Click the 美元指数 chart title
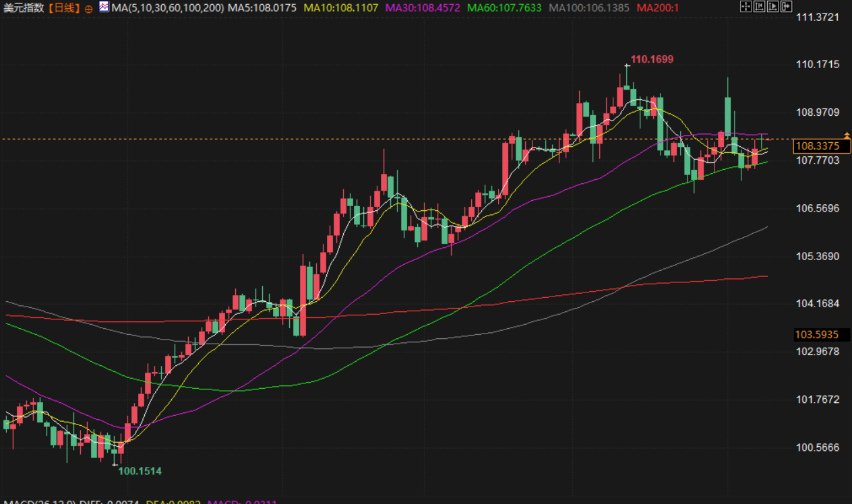Viewport: 852px width, 504px height. point(24,8)
